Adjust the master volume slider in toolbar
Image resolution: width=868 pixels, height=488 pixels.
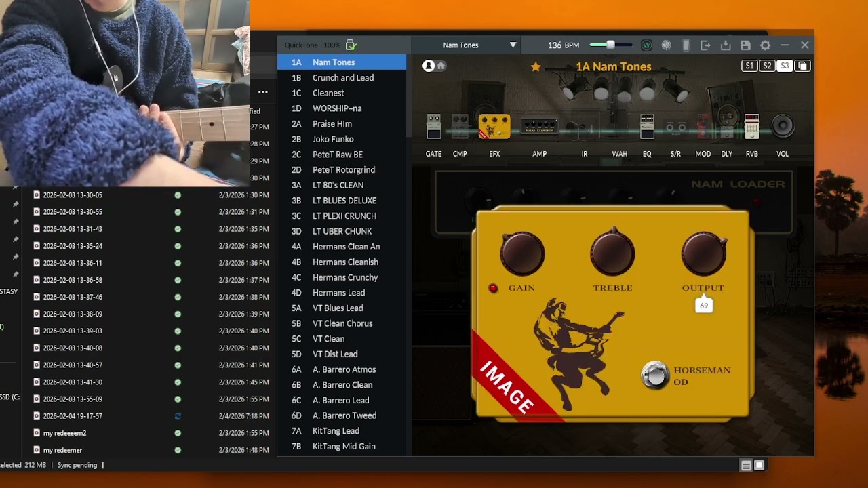[610, 45]
